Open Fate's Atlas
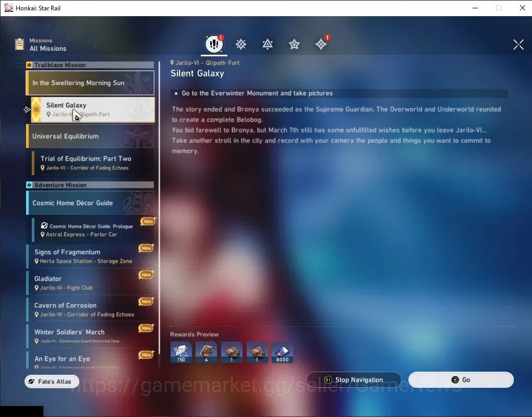Image resolution: width=532 pixels, height=417 pixels. click(52, 382)
